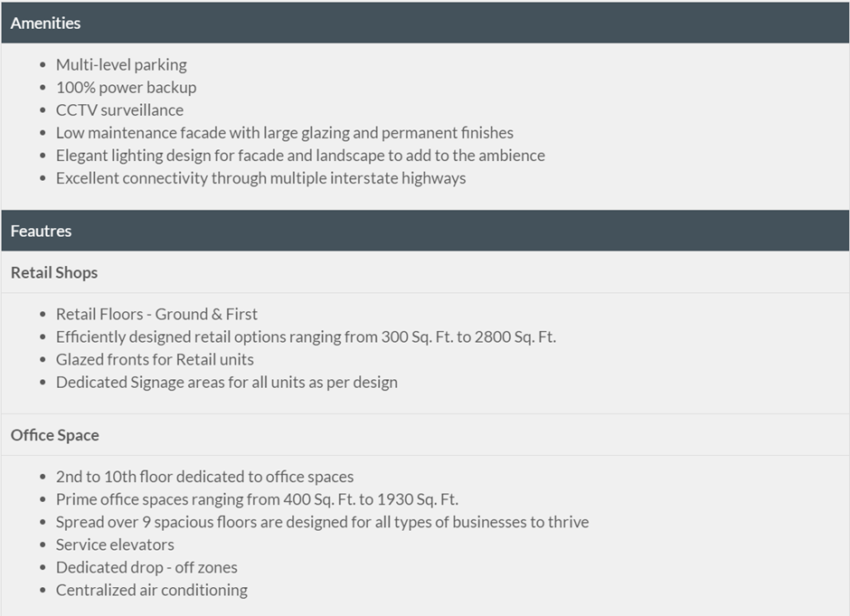The image size is (850, 616).
Task: Click Retail Floors - Ground & First
Action: (x=156, y=314)
